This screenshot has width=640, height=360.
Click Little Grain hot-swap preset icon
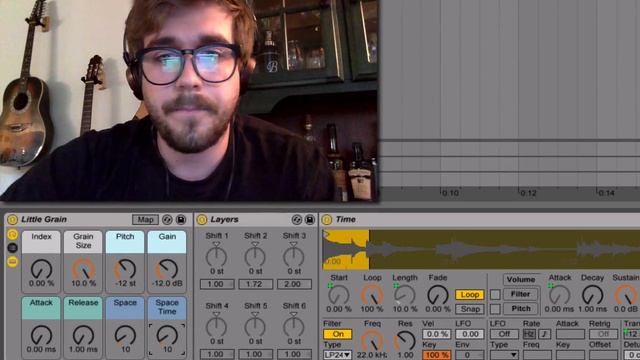[167, 220]
